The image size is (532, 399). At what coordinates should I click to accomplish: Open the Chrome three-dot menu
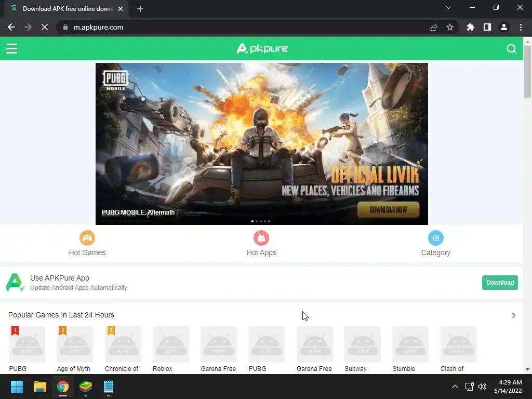point(521,27)
